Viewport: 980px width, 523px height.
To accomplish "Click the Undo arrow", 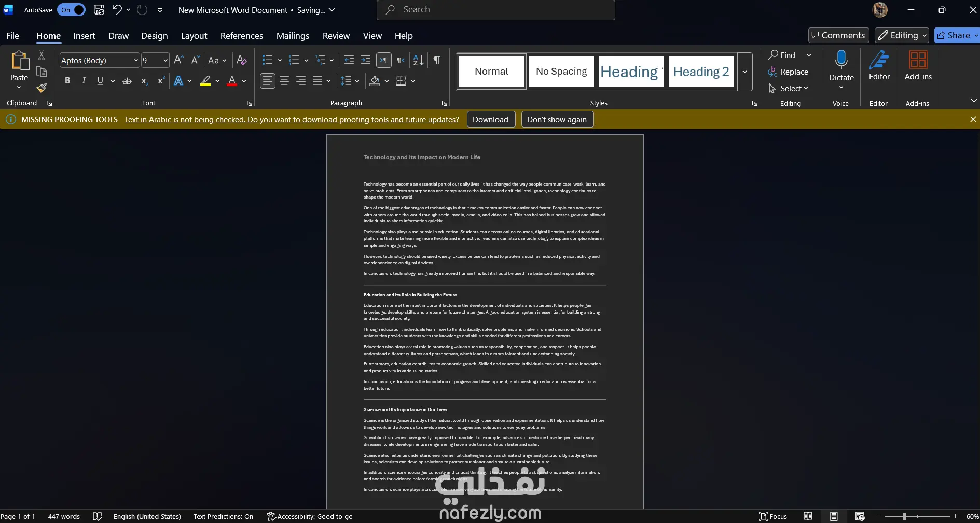I will pyautogui.click(x=117, y=9).
